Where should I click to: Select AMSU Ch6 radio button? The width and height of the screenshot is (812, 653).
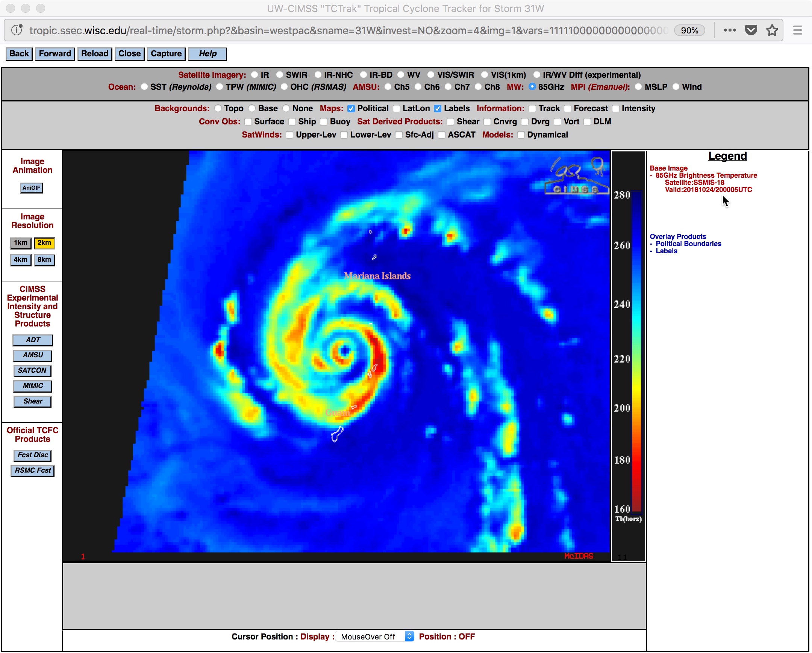coord(418,87)
